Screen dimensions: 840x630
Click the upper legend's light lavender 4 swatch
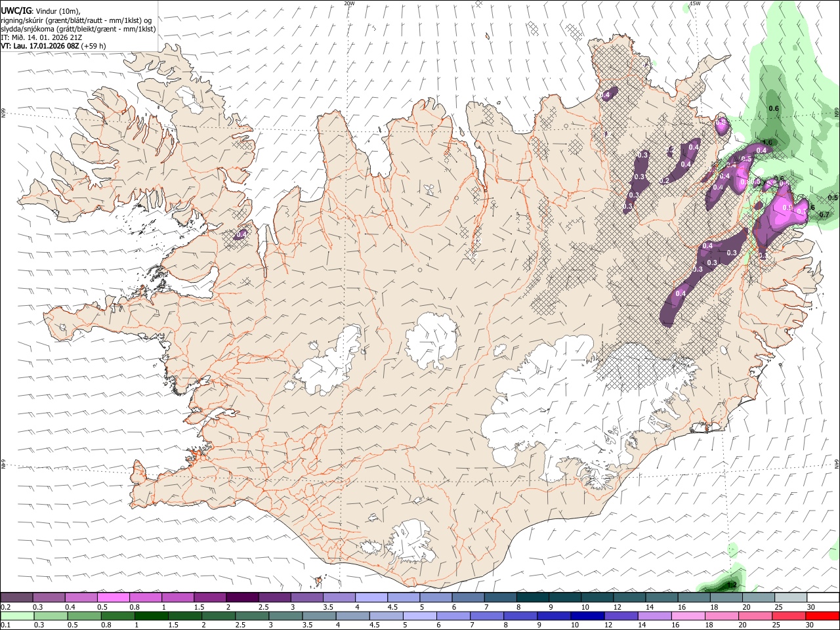pyautogui.click(x=371, y=597)
